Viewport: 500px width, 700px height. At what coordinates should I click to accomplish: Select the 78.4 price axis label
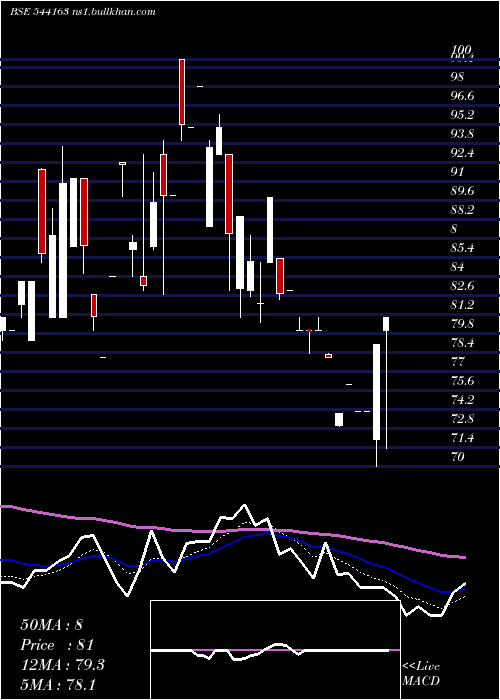(x=462, y=343)
